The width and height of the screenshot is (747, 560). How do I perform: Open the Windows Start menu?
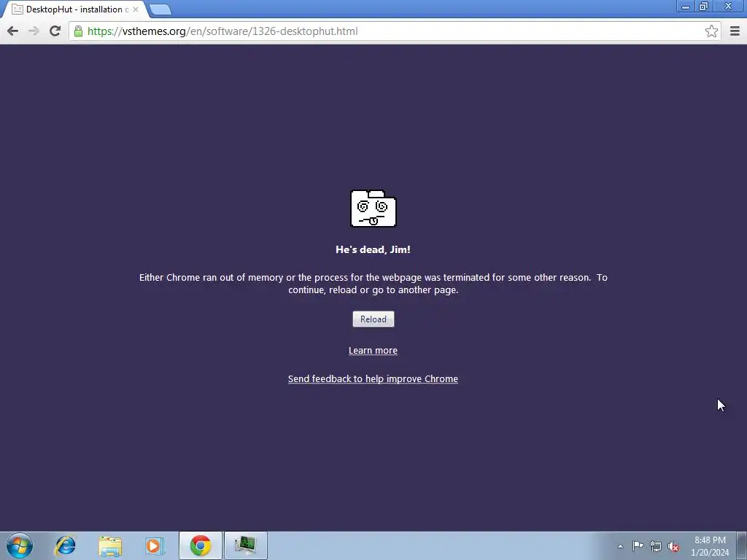(20, 545)
